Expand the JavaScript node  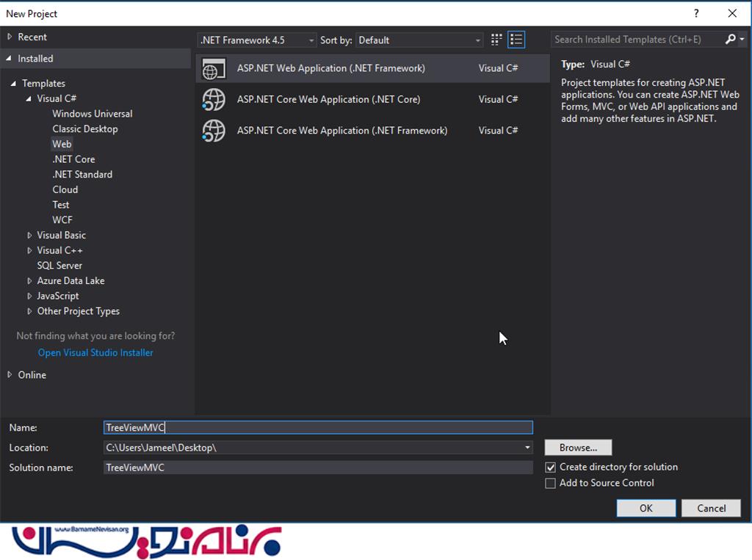(x=29, y=297)
